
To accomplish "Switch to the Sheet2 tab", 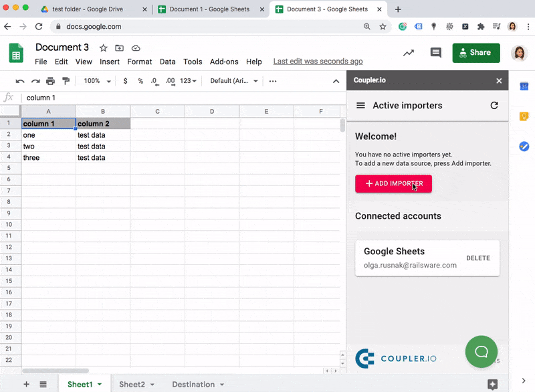I will pos(132,384).
